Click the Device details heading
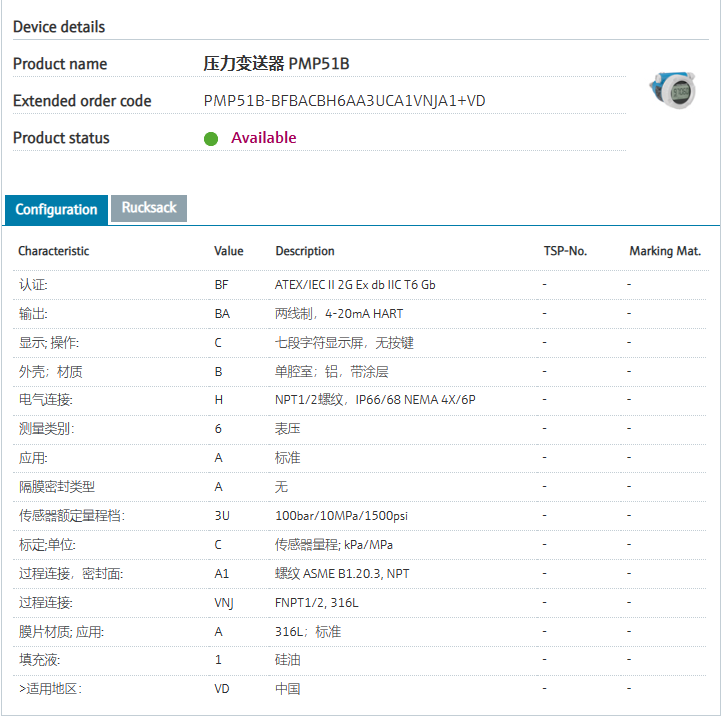The image size is (721, 716). (x=59, y=27)
